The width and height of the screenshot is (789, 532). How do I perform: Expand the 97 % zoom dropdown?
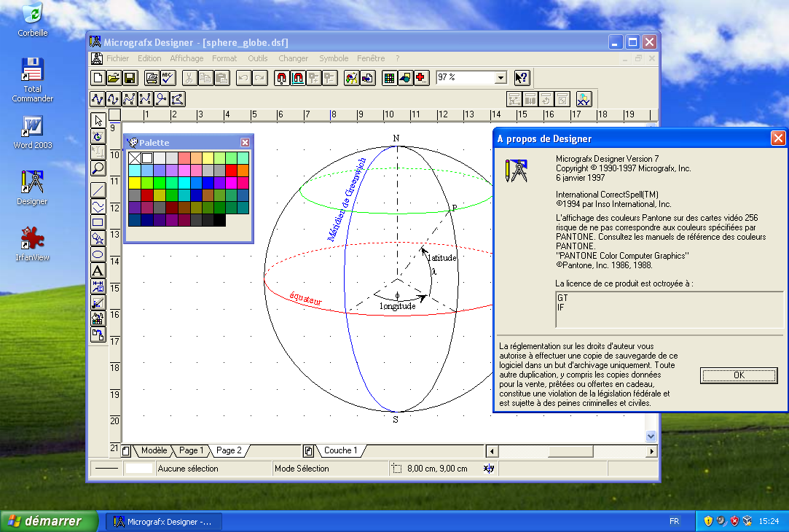click(501, 78)
